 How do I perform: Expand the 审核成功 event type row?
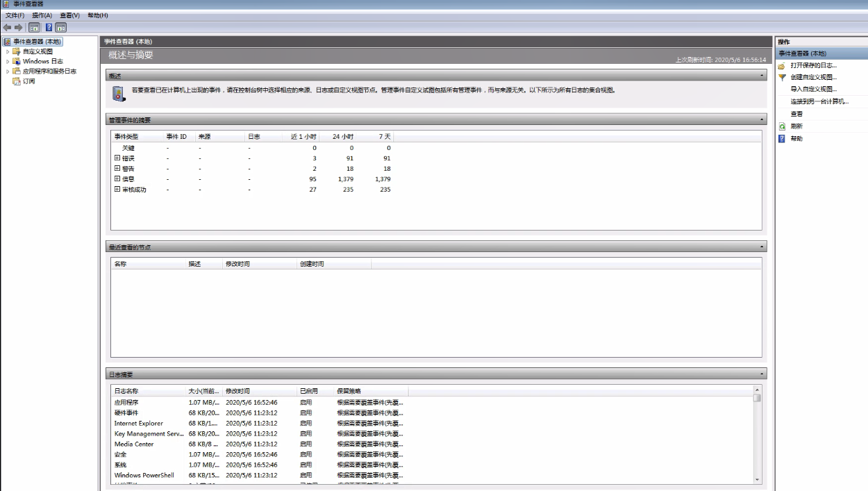(117, 190)
